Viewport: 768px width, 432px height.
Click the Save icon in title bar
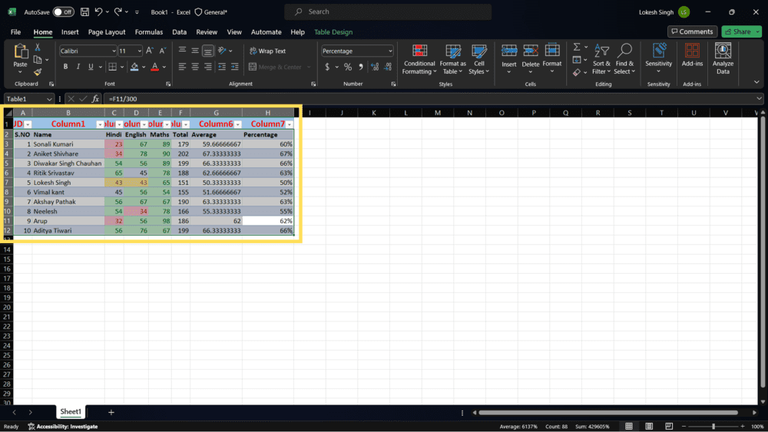point(84,12)
